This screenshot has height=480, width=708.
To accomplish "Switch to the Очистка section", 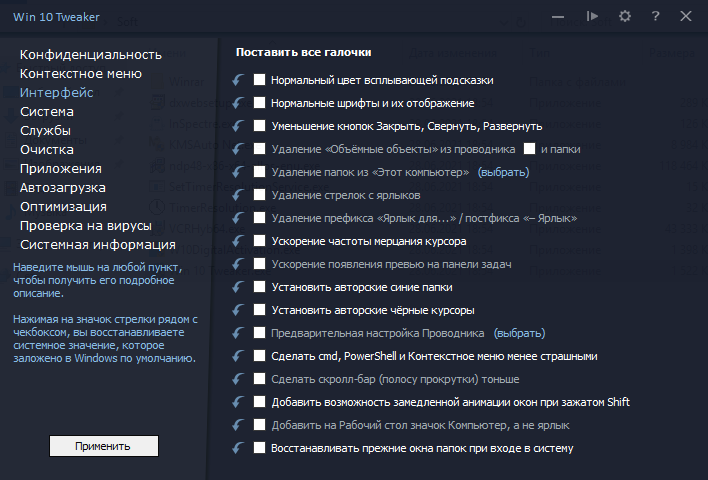I will (47, 149).
